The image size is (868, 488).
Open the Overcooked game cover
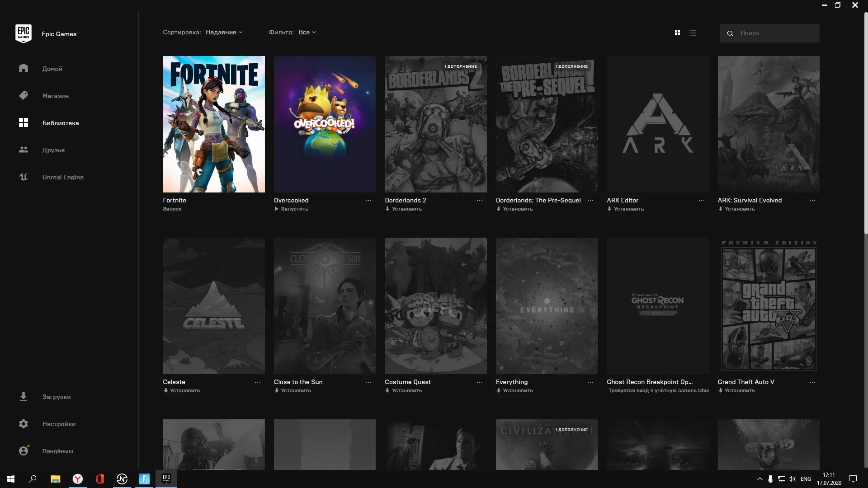325,124
